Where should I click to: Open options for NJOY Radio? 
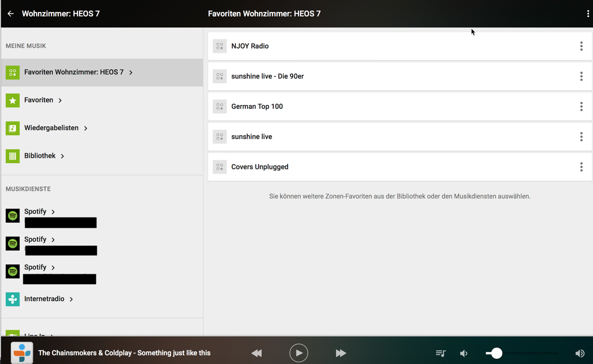click(x=581, y=46)
